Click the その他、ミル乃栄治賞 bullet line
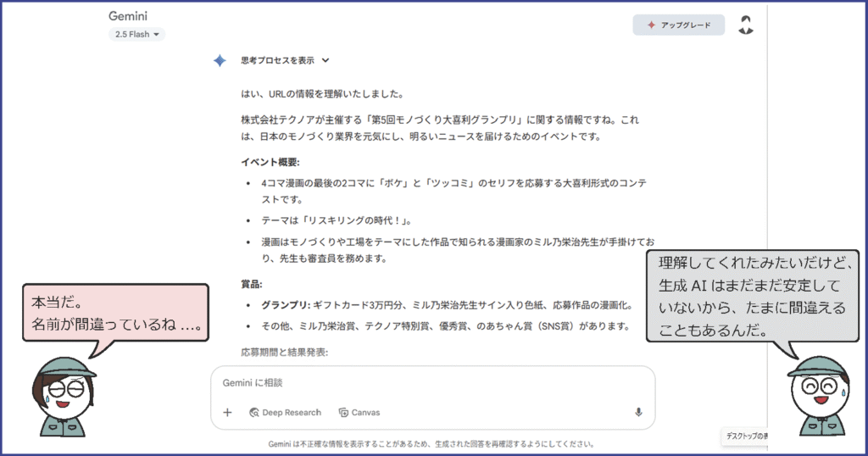868x456 pixels. (446, 326)
